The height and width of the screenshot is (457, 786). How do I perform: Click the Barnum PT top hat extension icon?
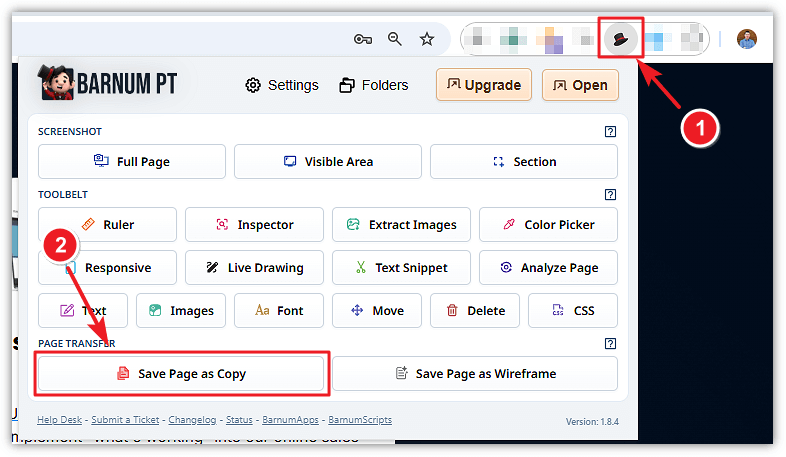tap(621, 39)
